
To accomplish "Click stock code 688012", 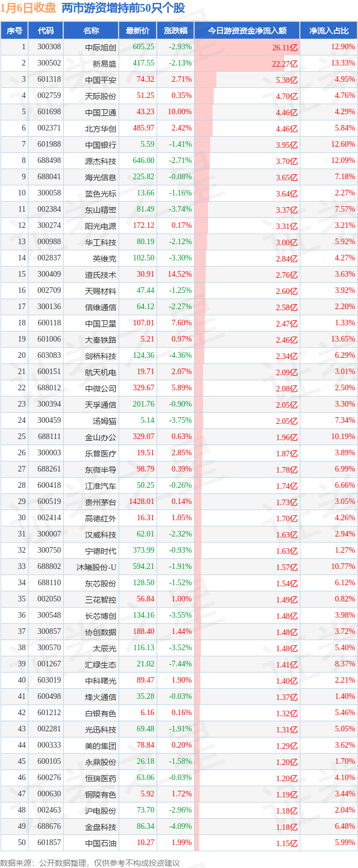I will [49, 388].
